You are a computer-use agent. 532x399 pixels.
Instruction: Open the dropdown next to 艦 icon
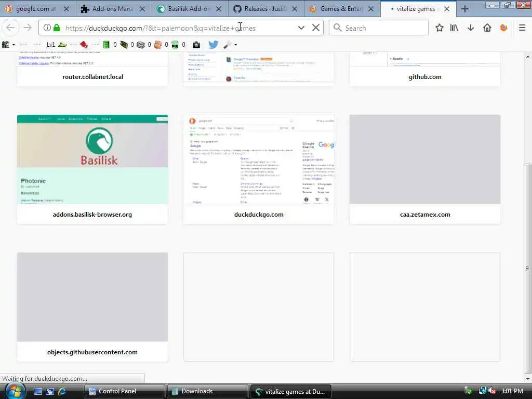pos(14,45)
